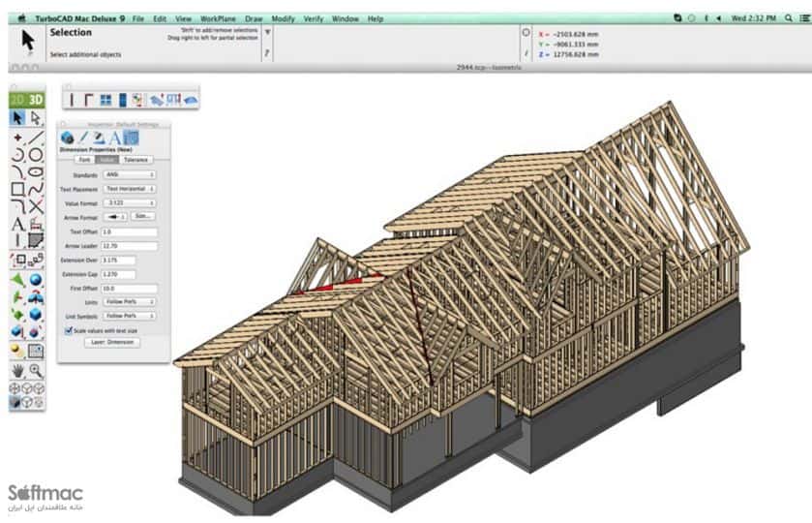The width and height of the screenshot is (812, 523).
Task: Choose the green Surface tool
Action: pos(17,280)
